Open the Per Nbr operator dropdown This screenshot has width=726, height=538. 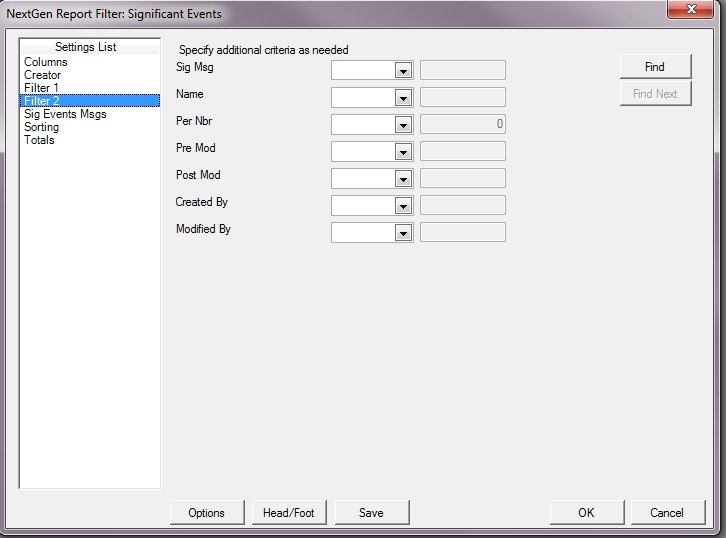[x=403, y=125]
